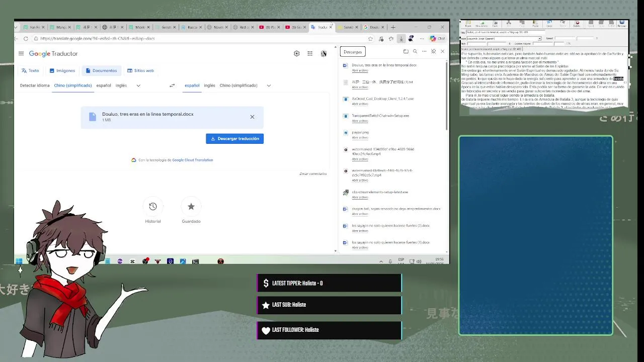Select Detectar idioma source option
Screen dimensions: 644x362
[x=35, y=85]
